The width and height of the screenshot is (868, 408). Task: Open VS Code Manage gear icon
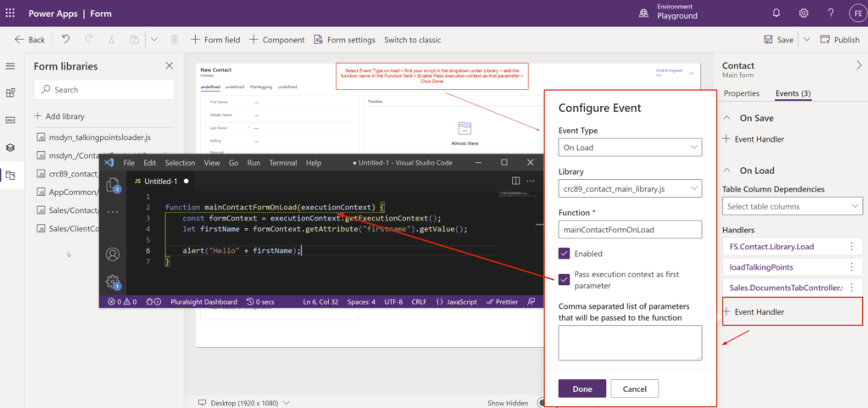[x=113, y=282]
